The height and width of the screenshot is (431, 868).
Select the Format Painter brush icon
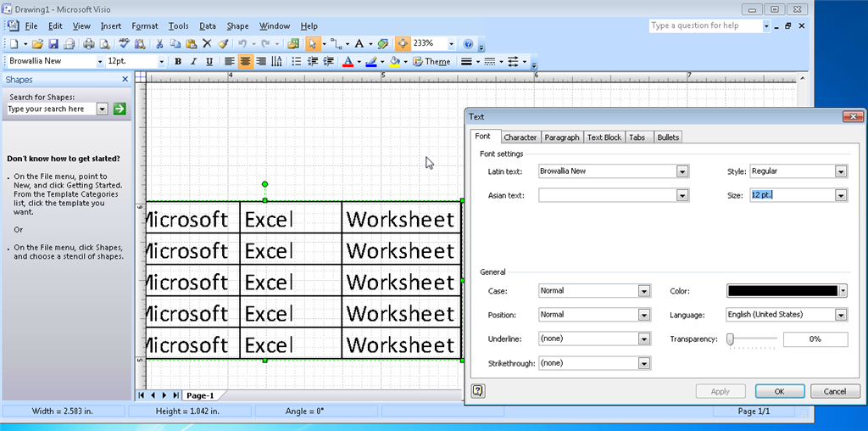223,44
